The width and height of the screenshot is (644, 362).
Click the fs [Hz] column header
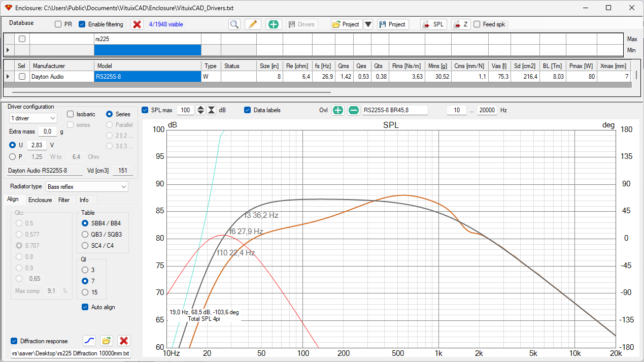323,66
